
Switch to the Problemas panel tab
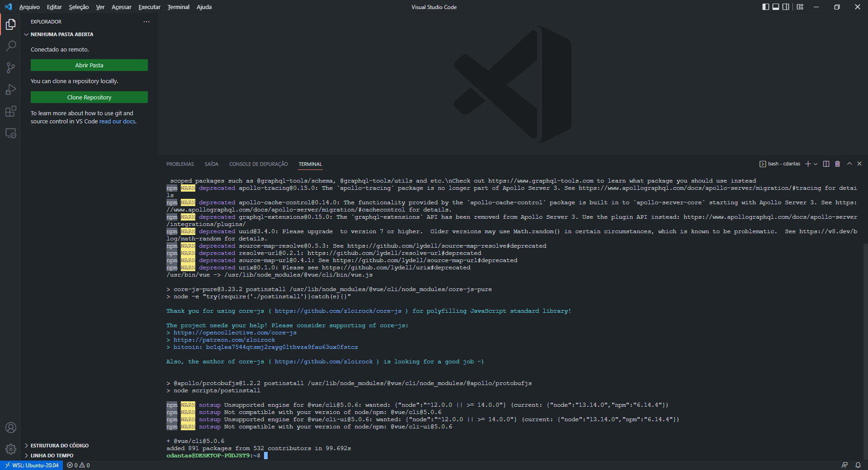pyautogui.click(x=180, y=164)
